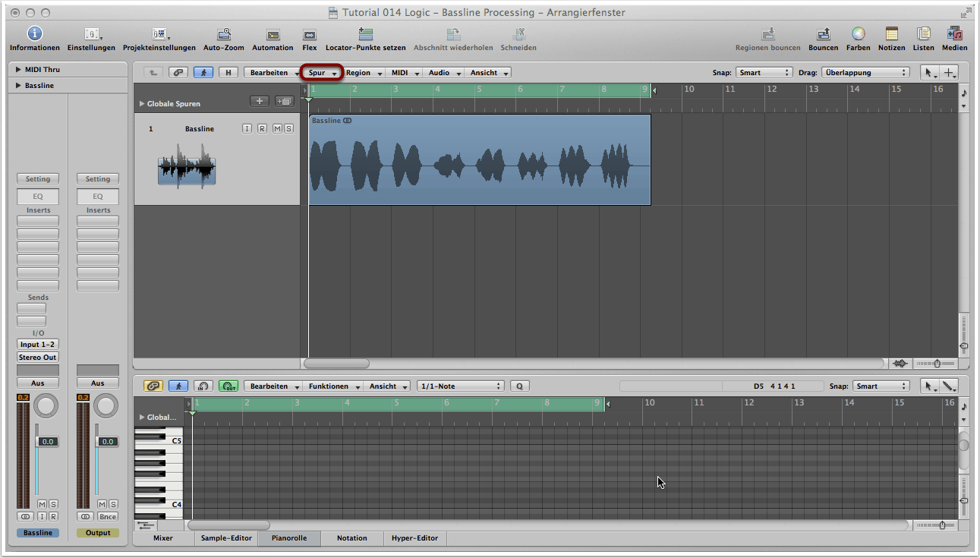
Task: Click the Bouncen toolbar icon
Action: 823,34
